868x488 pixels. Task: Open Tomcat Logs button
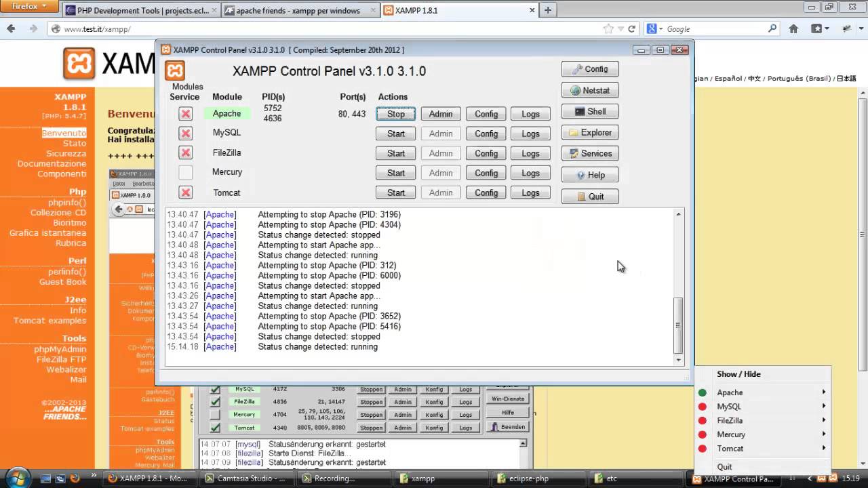point(530,192)
